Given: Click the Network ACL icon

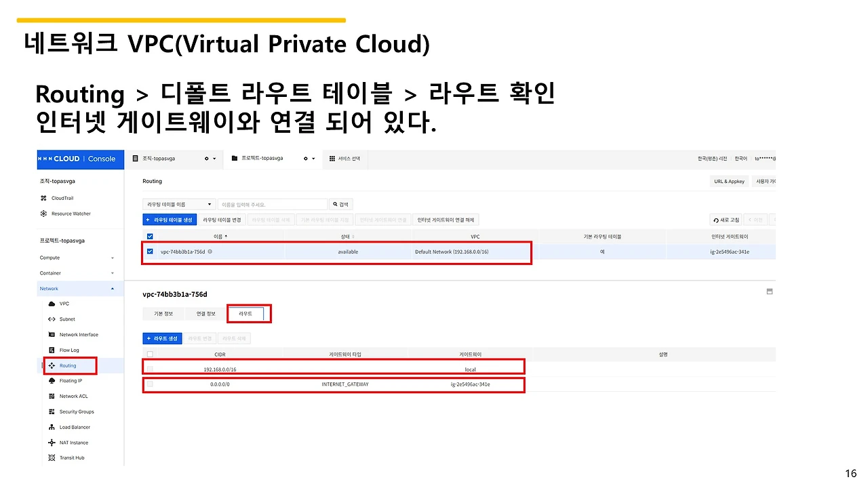Looking at the screenshot, I should pyautogui.click(x=52, y=396).
